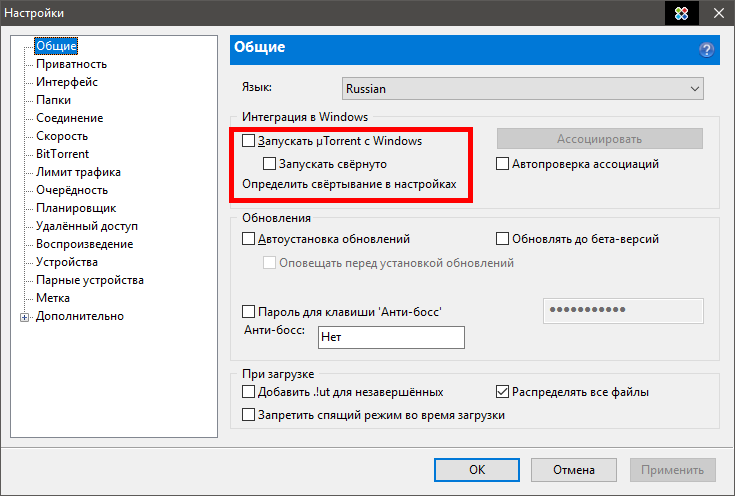Select Общие in settings tree
The width and height of the screenshot is (735, 496).
click(x=56, y=46)
